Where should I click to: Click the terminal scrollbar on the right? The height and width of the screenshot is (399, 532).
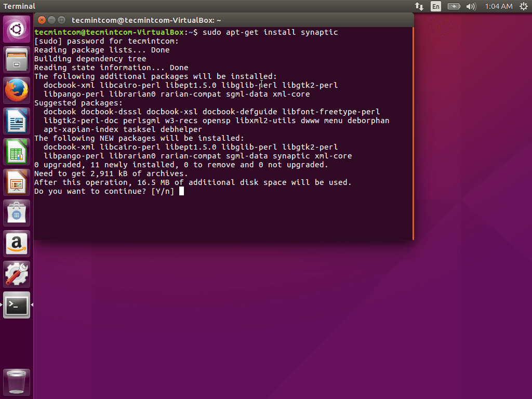click(x=413, y=130)
